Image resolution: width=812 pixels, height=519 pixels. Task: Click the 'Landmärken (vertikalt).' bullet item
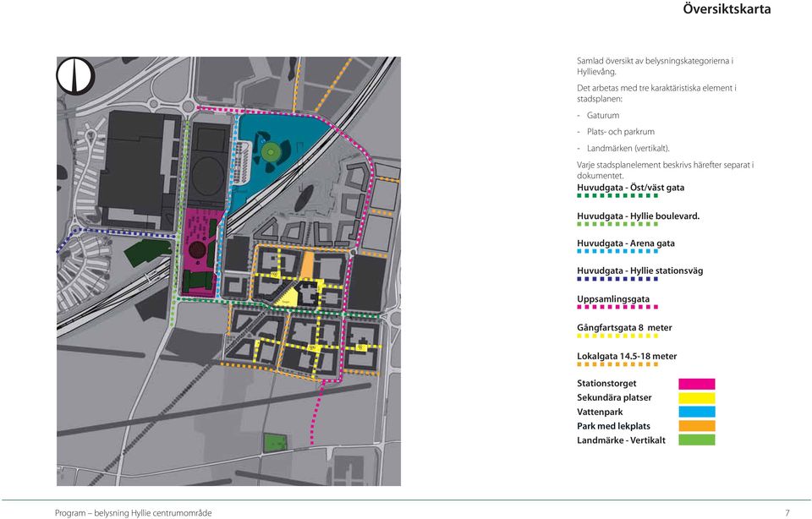point(628,149)
